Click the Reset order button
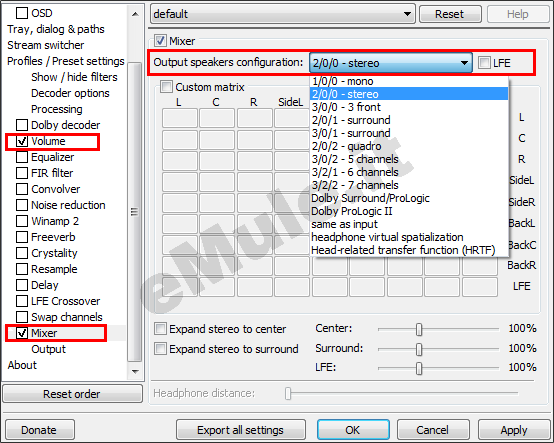The image size is (554, 443). pyautogui.click(x=72, y=394)
